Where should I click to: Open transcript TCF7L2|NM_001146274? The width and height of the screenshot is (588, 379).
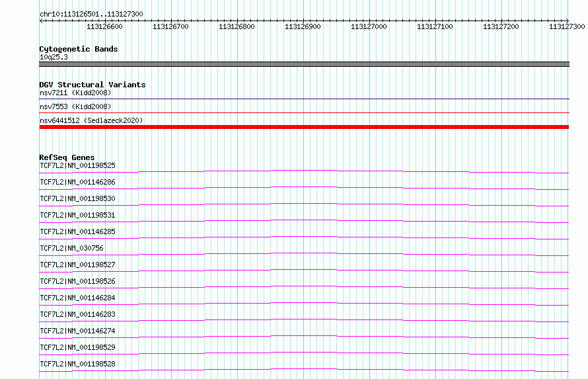pos(77,331)
